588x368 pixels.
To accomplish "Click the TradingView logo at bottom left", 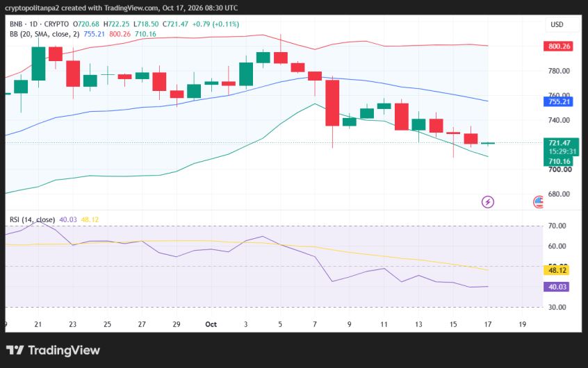I will [x=53, y=351].
